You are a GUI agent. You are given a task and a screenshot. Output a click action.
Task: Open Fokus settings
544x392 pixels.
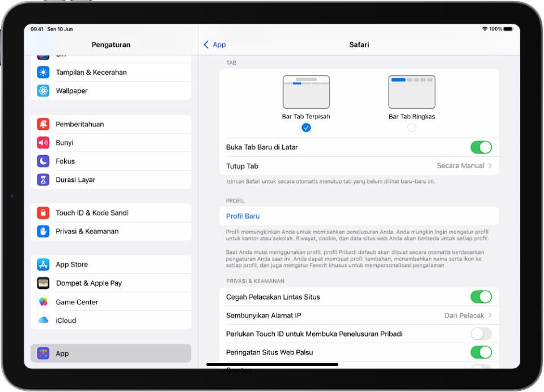point(111,161)
